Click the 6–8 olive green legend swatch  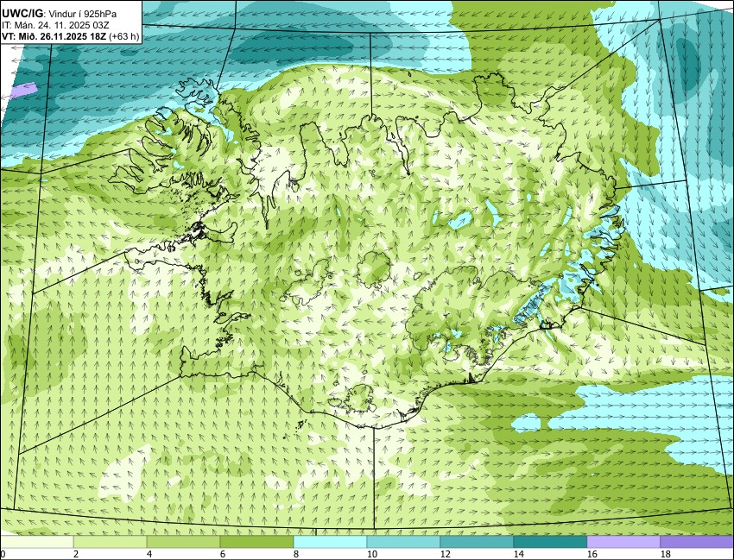point(257,542)
